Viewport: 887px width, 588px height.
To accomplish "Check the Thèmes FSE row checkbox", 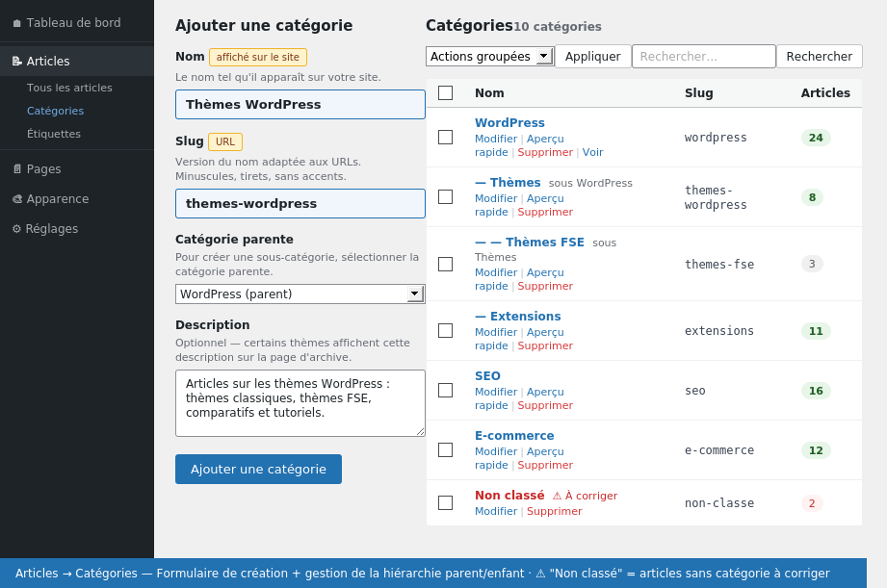I will tap(445, 264).
